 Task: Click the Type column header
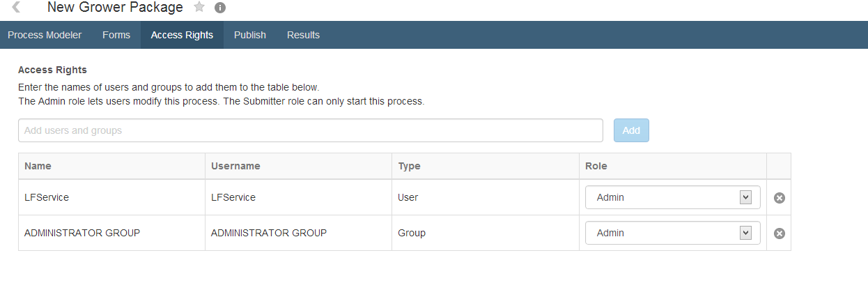409,166
